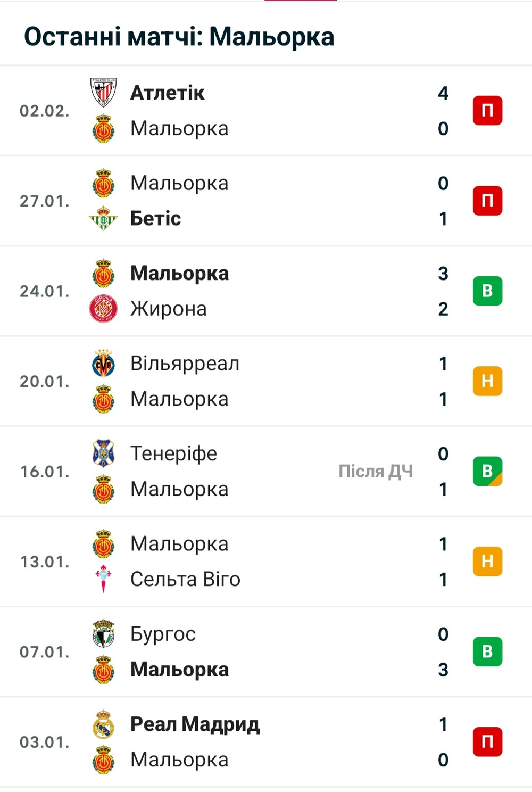The height and width of the screenshot is (792, 532).
Task: Select the green win badge for 24.01. match
Action: (x=487, y=291)
